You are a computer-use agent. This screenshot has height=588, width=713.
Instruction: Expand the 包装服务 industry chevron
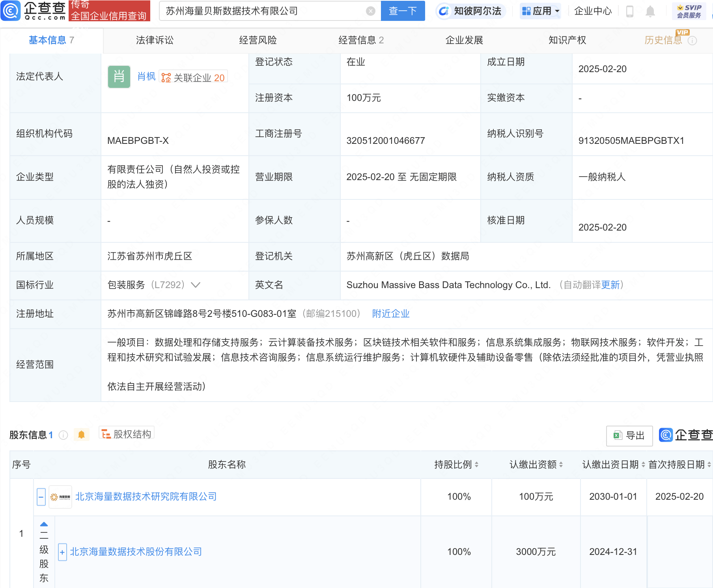pos(196,285)
